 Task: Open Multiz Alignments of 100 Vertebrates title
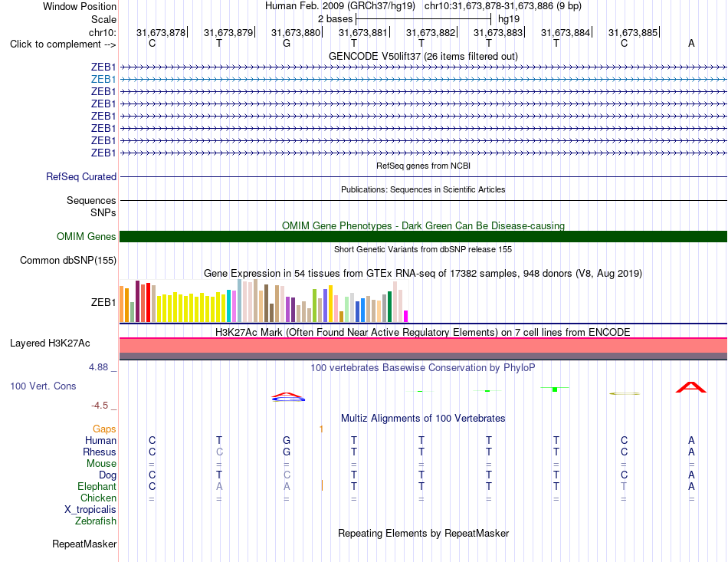tap(423, 419)
